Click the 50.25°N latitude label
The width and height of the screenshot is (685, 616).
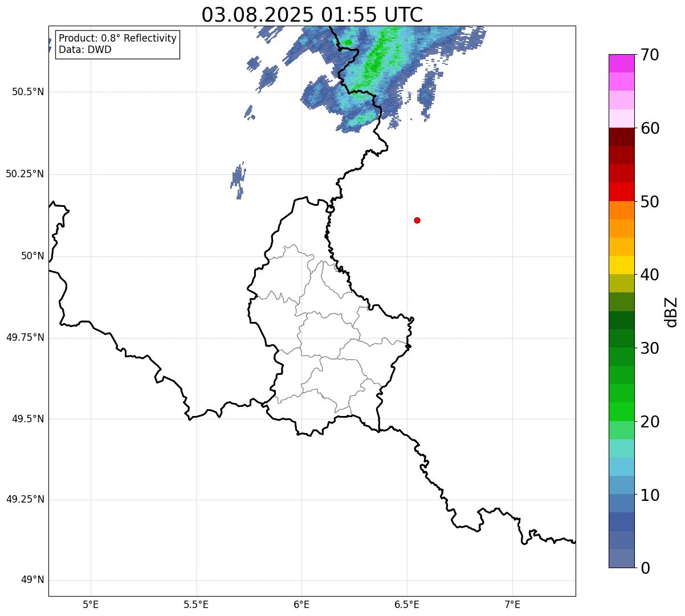tap(25, 174)
